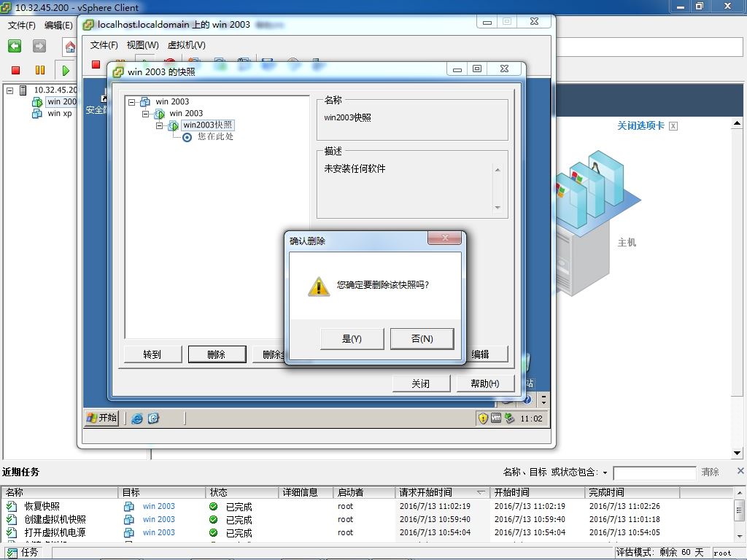Viewport: 747px width, 560px height.
Task: Click red stop power-off icon in vSphere toolbar
Action: pyautogui.click(x=16, y=71)
